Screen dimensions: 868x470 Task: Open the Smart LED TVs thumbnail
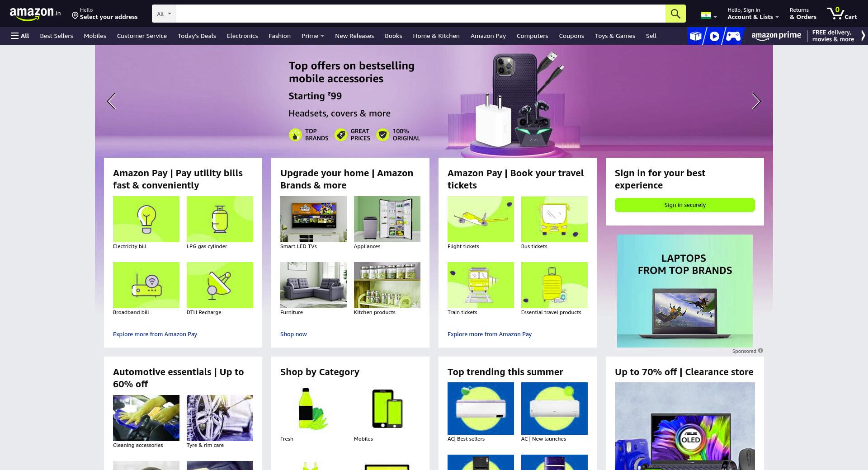313,219
